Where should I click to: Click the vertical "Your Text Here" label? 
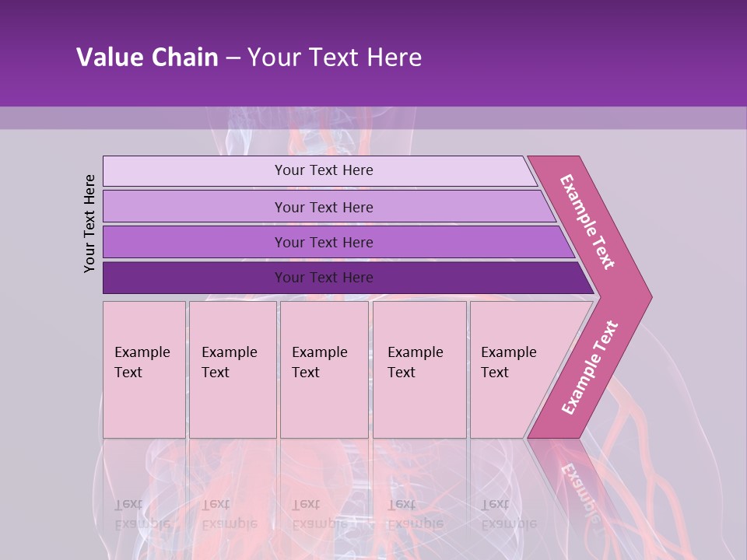click(89, 223)
